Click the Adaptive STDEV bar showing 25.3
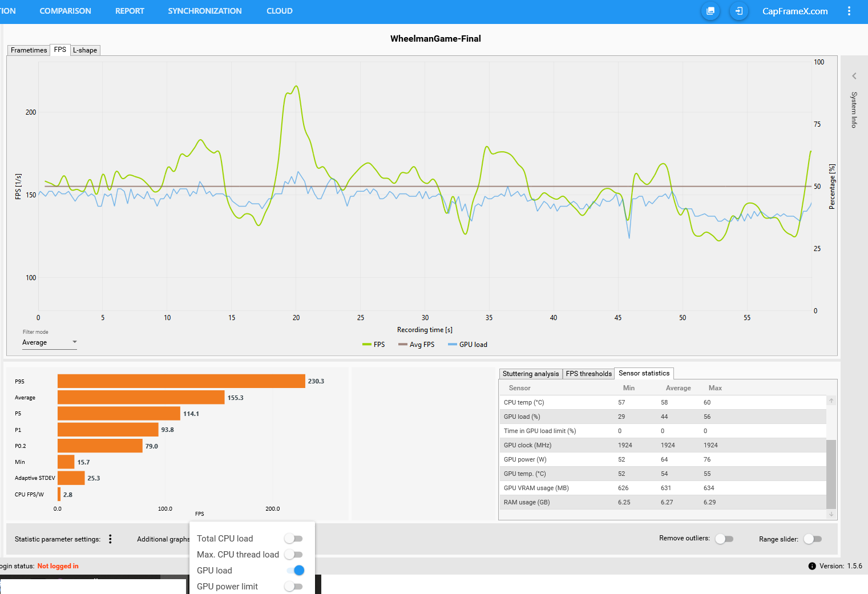Screen dimensions: 868x594 tap(71, 478)
